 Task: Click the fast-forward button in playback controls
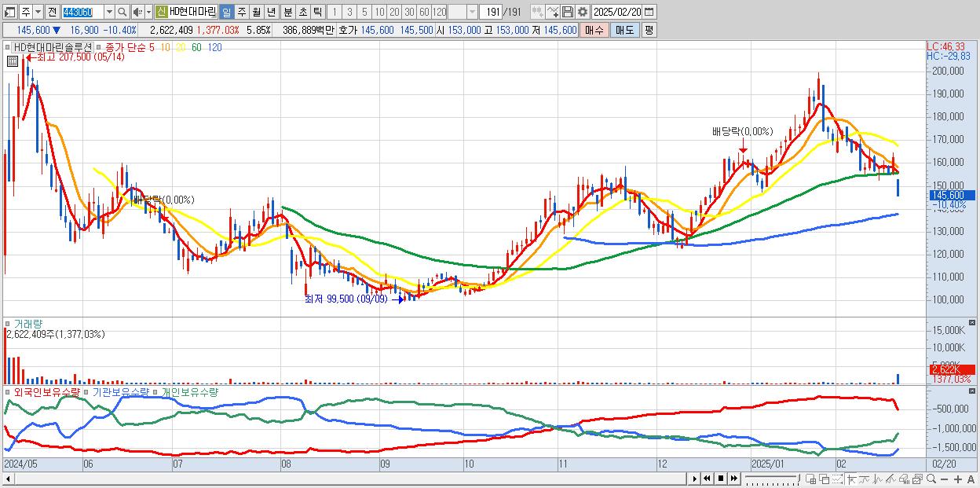point(733,479)
